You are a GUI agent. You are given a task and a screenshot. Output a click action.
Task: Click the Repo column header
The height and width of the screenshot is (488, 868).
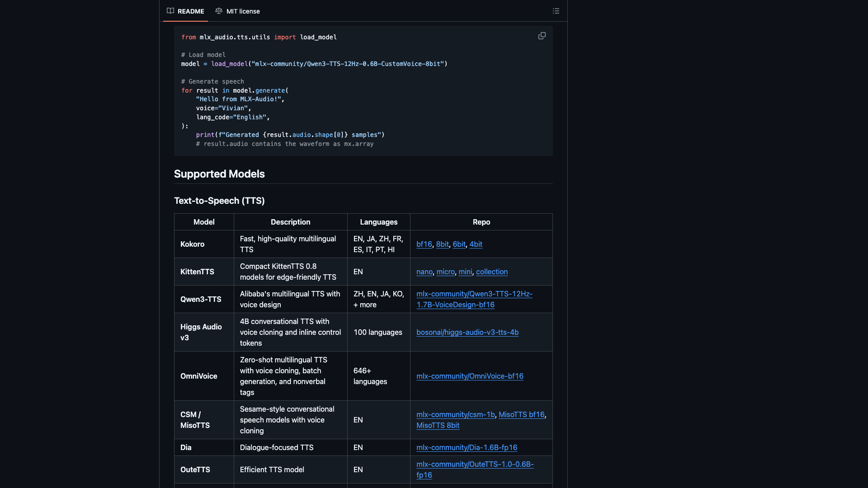481,222
